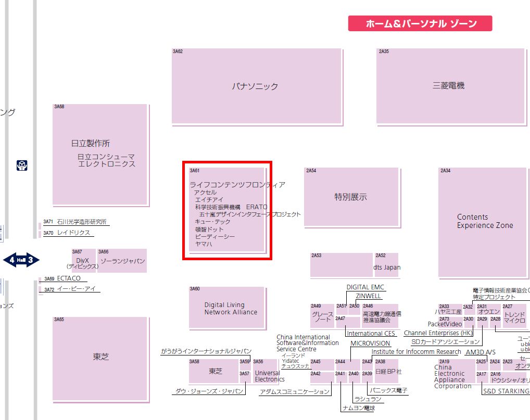Click the 3A69 ECTACO label
The width and height of the screenshot is (530, 420).
click(62, 278)
